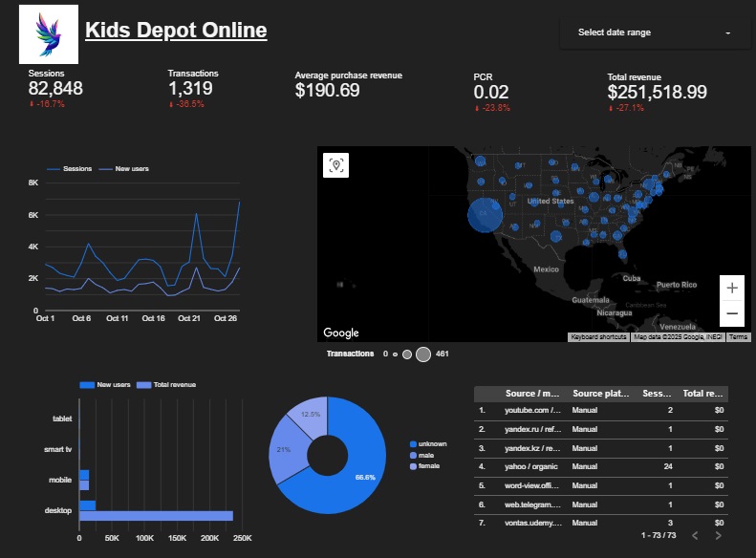Click the map recenter location icon

coord(335,165)
